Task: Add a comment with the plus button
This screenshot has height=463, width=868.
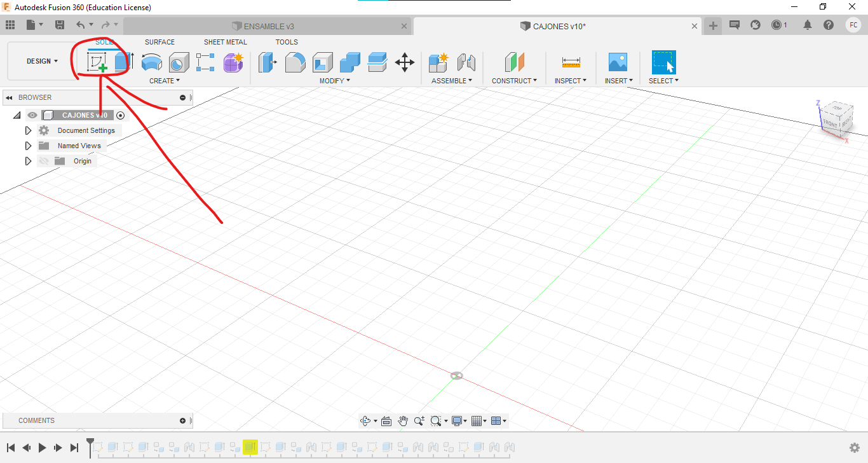Action: coord(183,420)
